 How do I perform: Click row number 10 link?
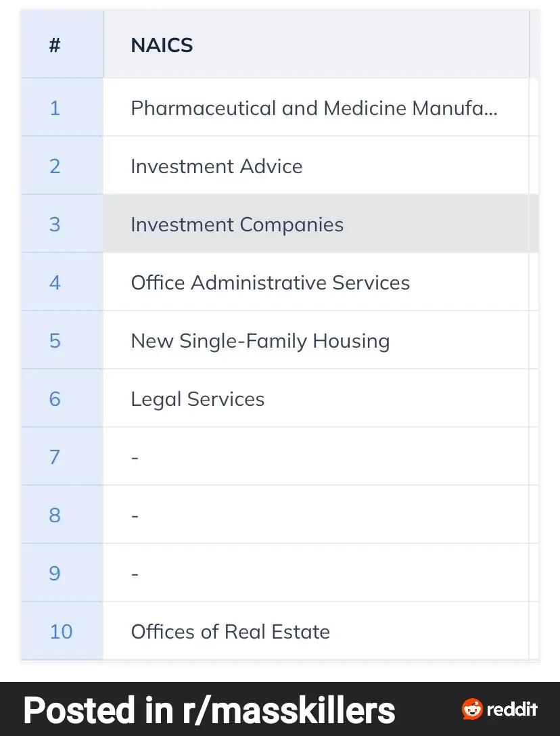[x=61, y=632]
